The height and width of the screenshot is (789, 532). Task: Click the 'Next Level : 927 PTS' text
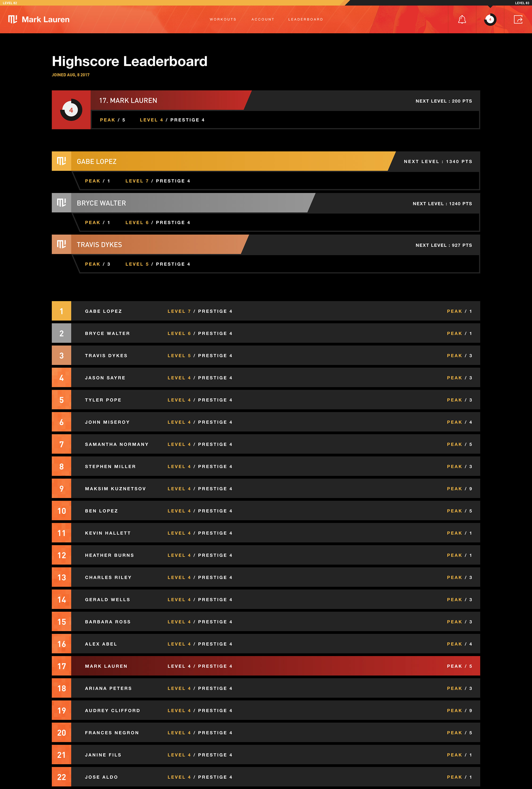[x=444, y=245]
